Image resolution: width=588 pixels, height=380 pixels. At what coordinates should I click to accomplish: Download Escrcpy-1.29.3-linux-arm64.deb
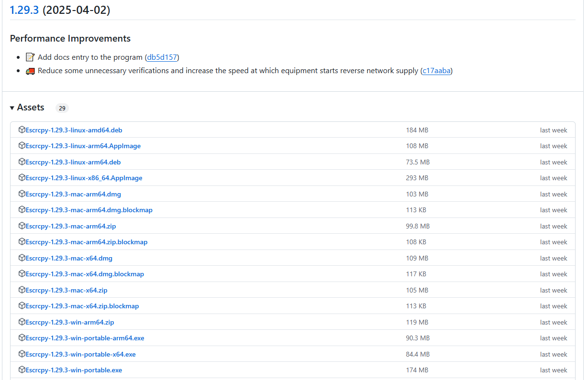click(x=73, y=162)
